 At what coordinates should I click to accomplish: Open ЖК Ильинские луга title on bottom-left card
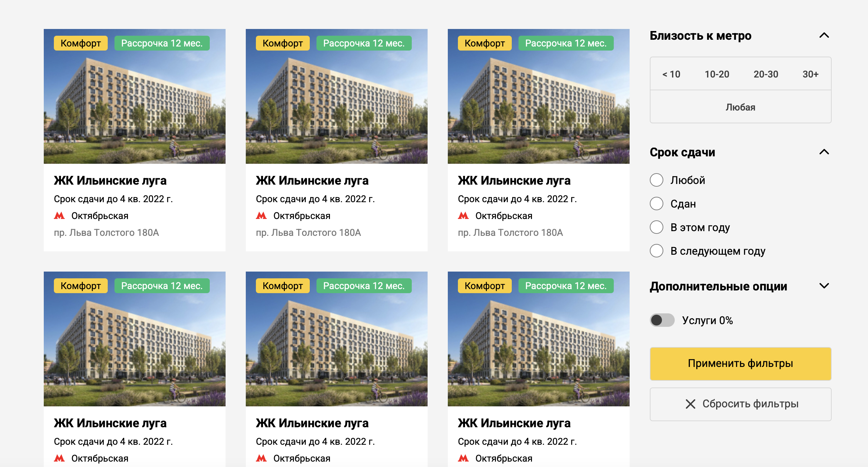point(110,423)
